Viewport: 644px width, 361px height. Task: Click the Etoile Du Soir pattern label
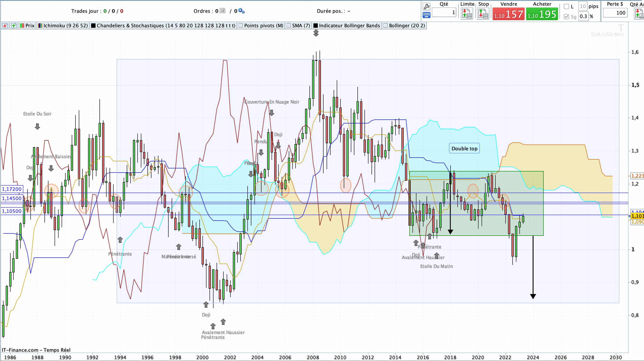pyautogui.click(x=37, y=114)
